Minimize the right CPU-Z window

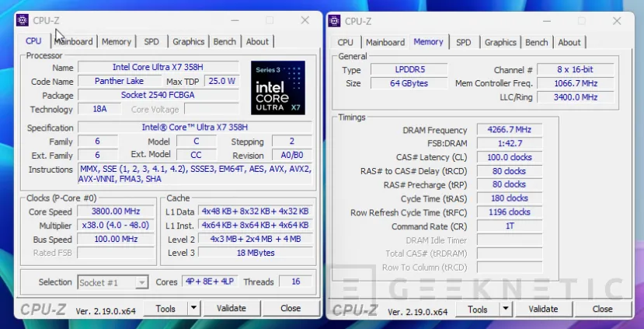(547, 21)
